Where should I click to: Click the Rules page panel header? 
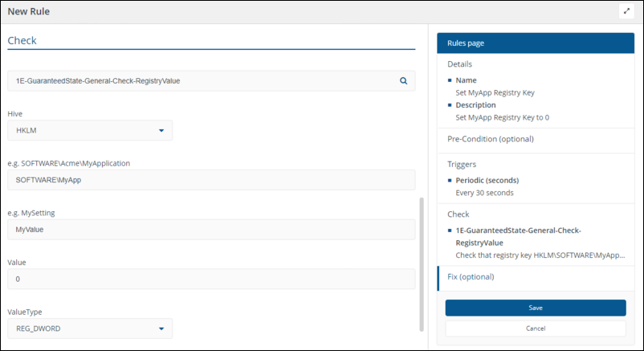tap(531, 43)
